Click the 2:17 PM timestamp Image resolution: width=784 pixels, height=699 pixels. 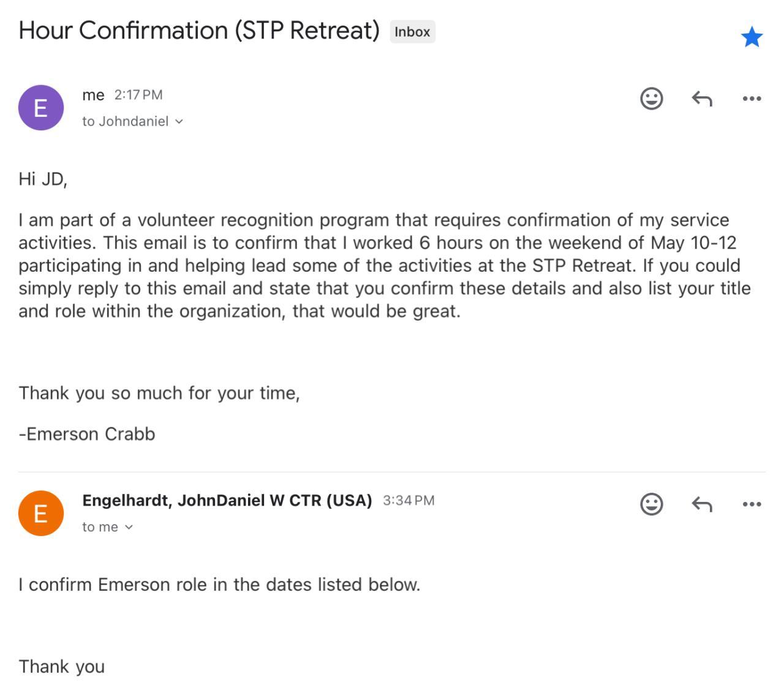pos(138,95)
